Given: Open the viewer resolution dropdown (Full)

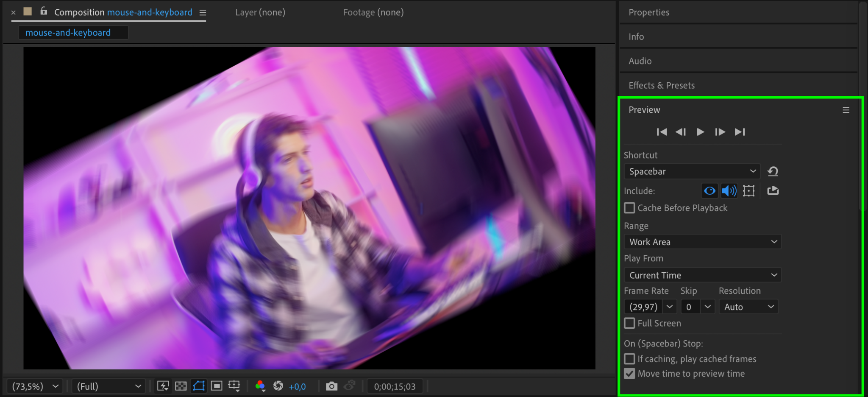Looking at the screenshot, I should pos(108,386).
